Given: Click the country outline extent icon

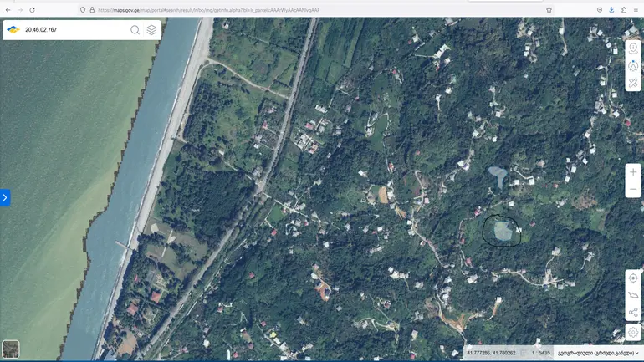Looking at the screenshot, I should pyautogui.click(x=633, y=295).
